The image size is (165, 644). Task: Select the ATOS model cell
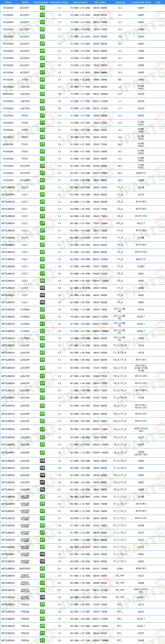pos(25,80)
